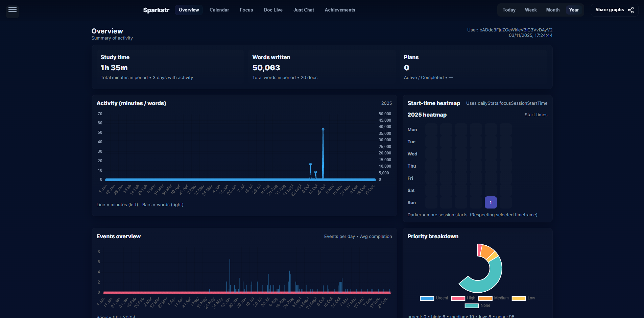This screenshot has width=644, height=318.
Task: Switch timeframe to Today
Action: coord(508,10)
